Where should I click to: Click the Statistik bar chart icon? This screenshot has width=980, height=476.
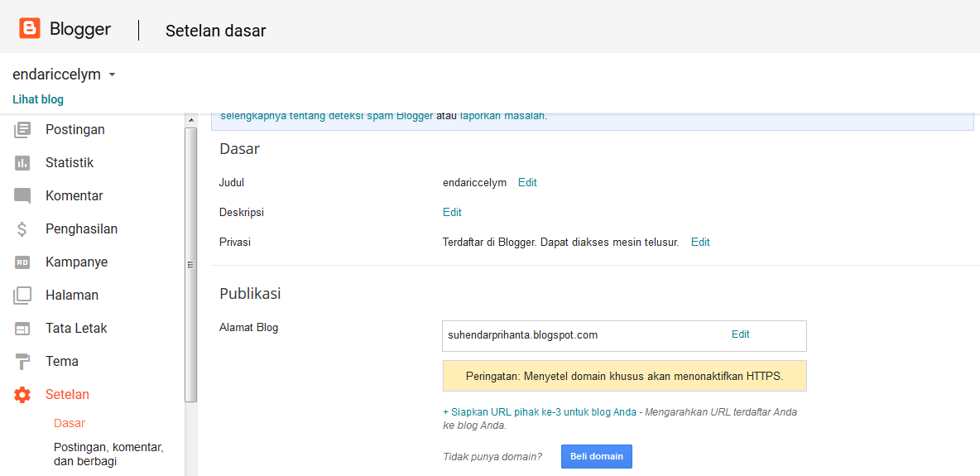(x=22, y=162)
